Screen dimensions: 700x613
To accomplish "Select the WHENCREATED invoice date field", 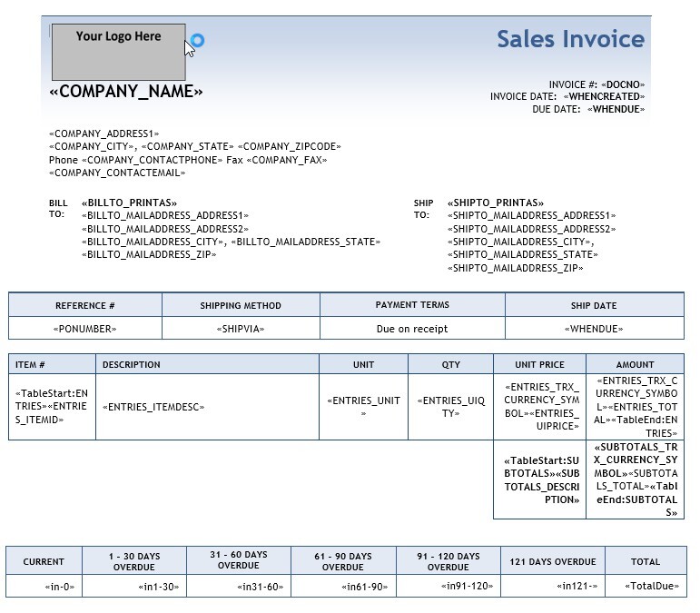I will pyautogui.click(x=604, y=96).
